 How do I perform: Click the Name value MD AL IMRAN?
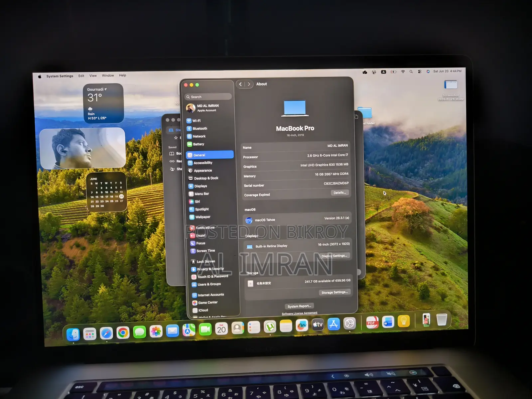337,146
